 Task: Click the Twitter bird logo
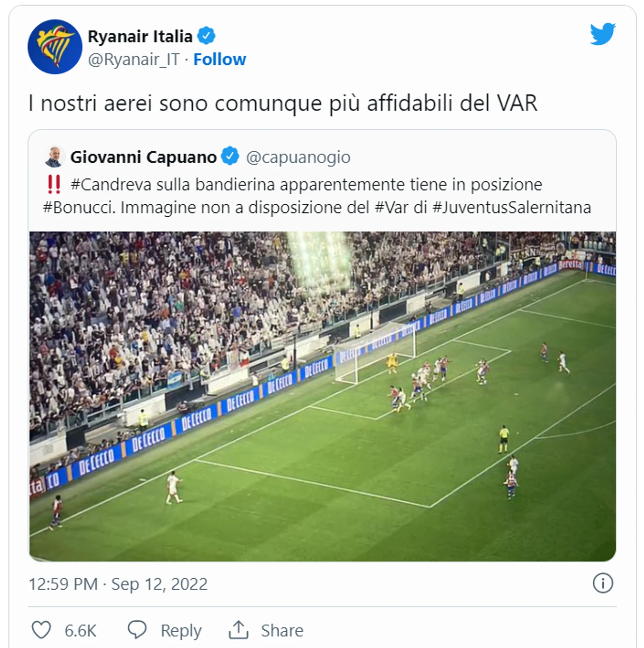pyautogui.click(x=603, y=34)
